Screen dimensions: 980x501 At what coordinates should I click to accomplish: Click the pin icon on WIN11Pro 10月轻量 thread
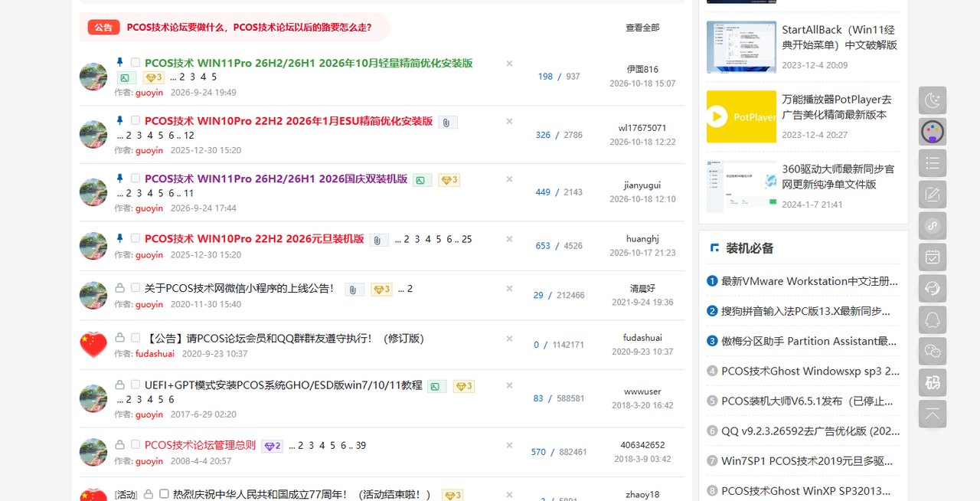119,62
